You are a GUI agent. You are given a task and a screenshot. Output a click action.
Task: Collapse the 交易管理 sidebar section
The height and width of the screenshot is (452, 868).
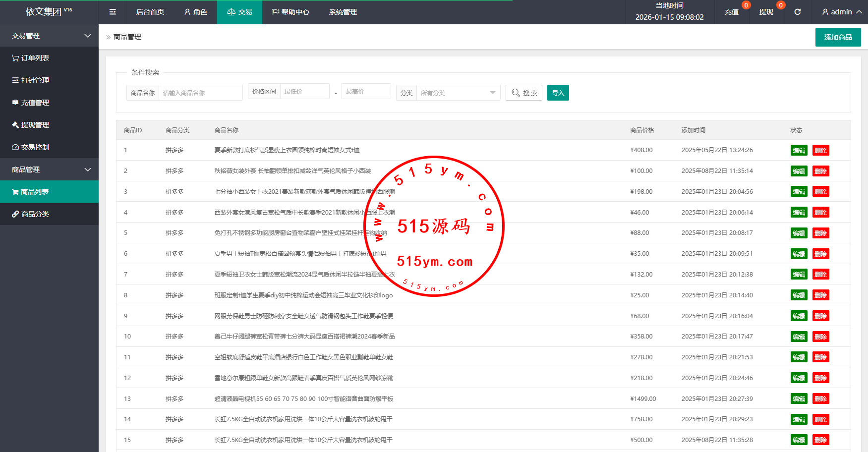point(50,36)
